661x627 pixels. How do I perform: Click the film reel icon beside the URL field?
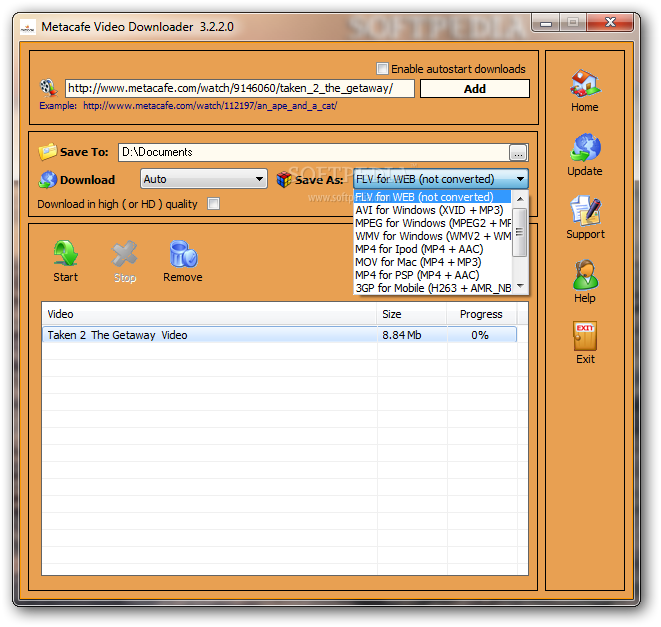(x=49, y=88)
